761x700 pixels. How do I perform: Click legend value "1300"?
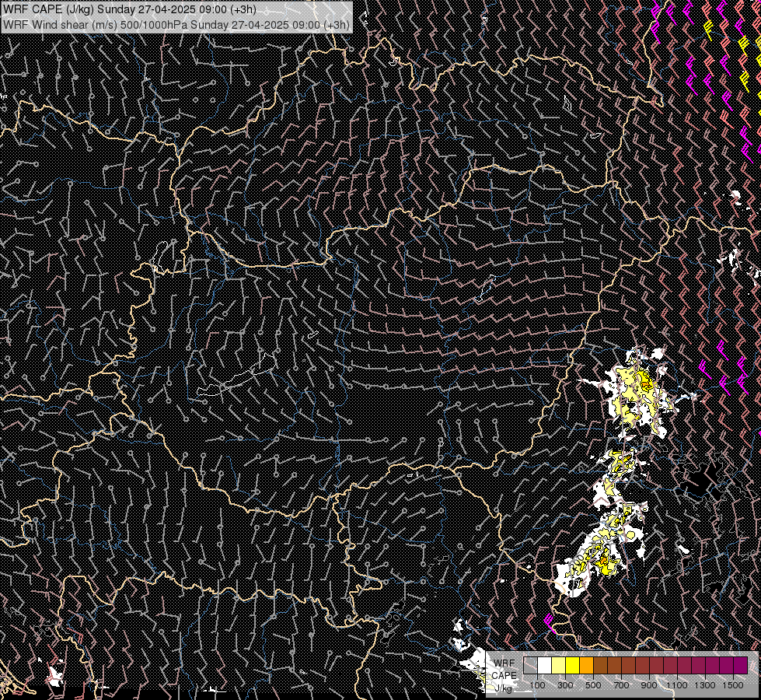pyautogui.click(x=705, y=685)
